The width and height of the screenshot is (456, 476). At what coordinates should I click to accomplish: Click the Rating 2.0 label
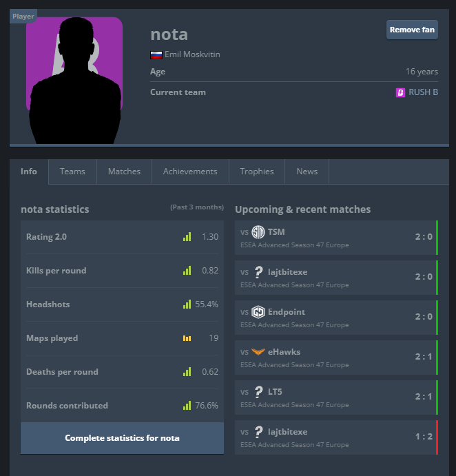(46, 237)
